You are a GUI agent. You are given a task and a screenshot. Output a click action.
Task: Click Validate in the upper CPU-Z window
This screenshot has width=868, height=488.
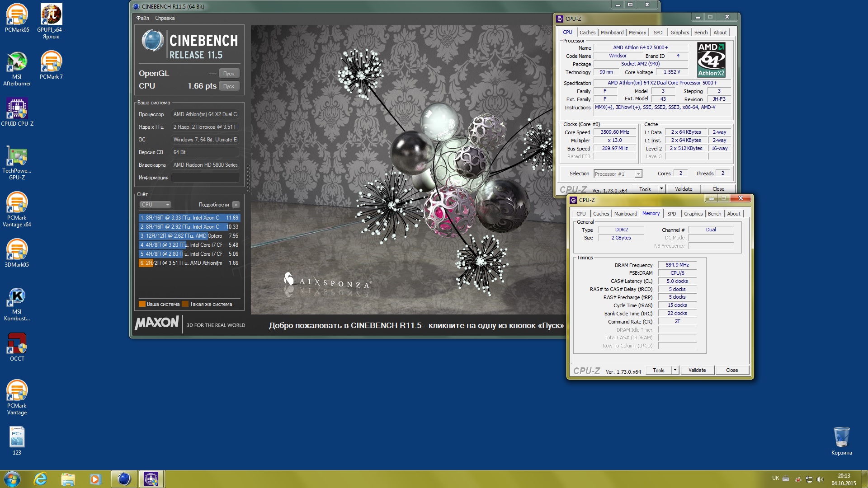point(684,189)
